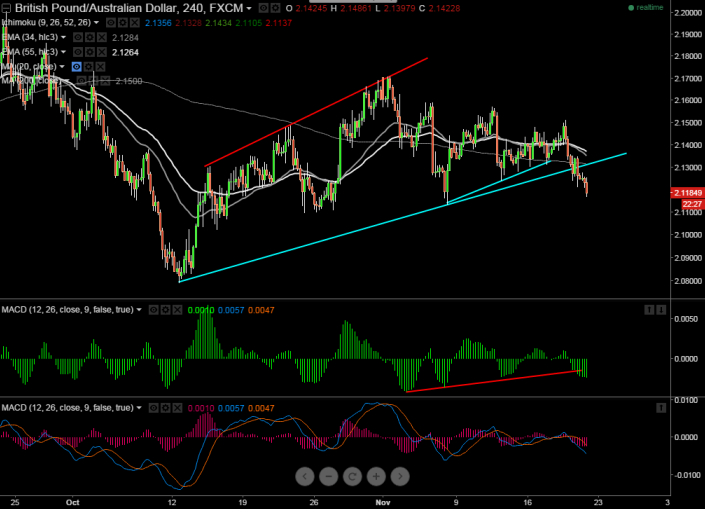The height and width of the screenshot is (509, 705).
Task: Open the MA (200, close) dropdown arrow
Action: (67, 81)
